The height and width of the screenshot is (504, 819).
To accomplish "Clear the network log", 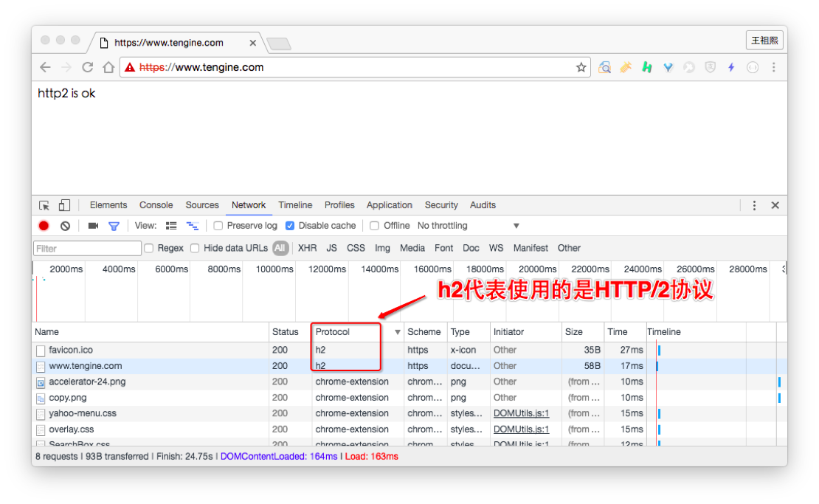I will click(65, 226).
